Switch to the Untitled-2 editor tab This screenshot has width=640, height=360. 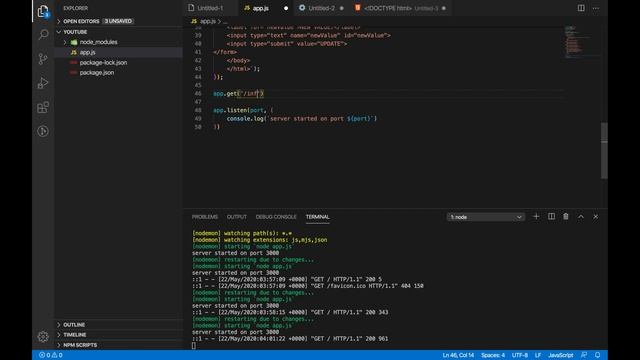[x=321, y=8]
